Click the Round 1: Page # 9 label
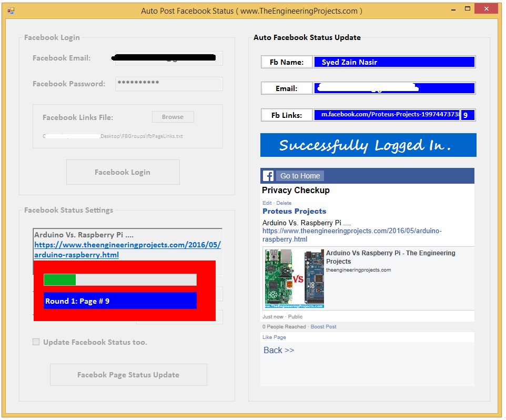 click(x=120, y=301)
